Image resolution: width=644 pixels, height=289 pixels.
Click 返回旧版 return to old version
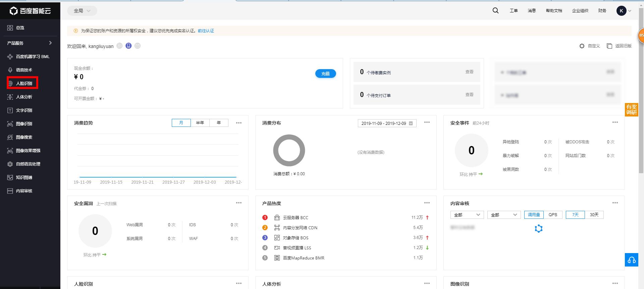coord(619,46)
